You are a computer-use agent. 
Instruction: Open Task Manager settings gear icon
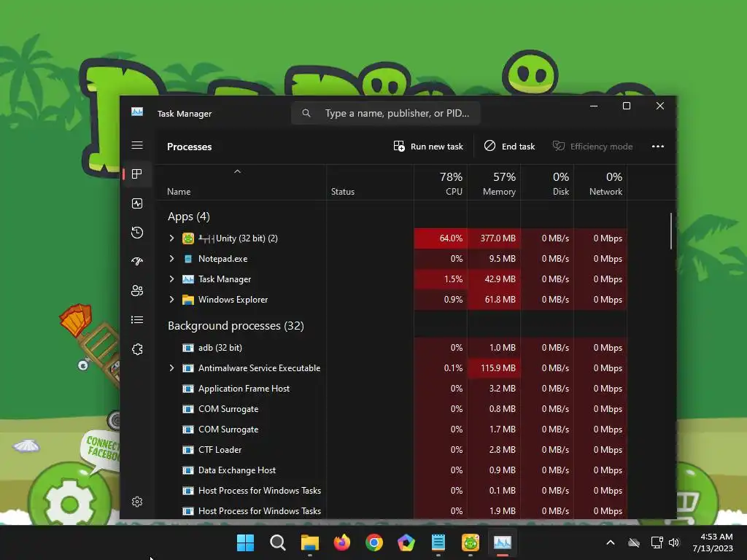tap(137, 502)
